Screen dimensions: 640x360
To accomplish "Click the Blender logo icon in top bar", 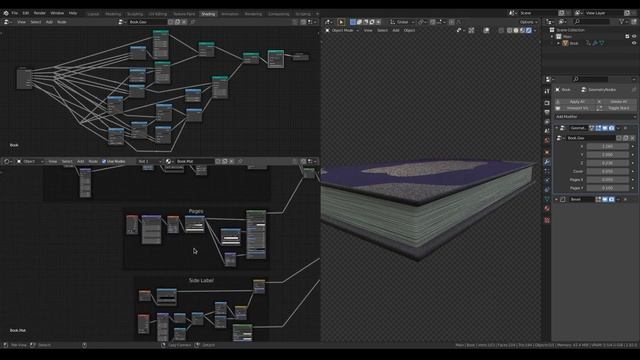I will (x=6, y=13).
